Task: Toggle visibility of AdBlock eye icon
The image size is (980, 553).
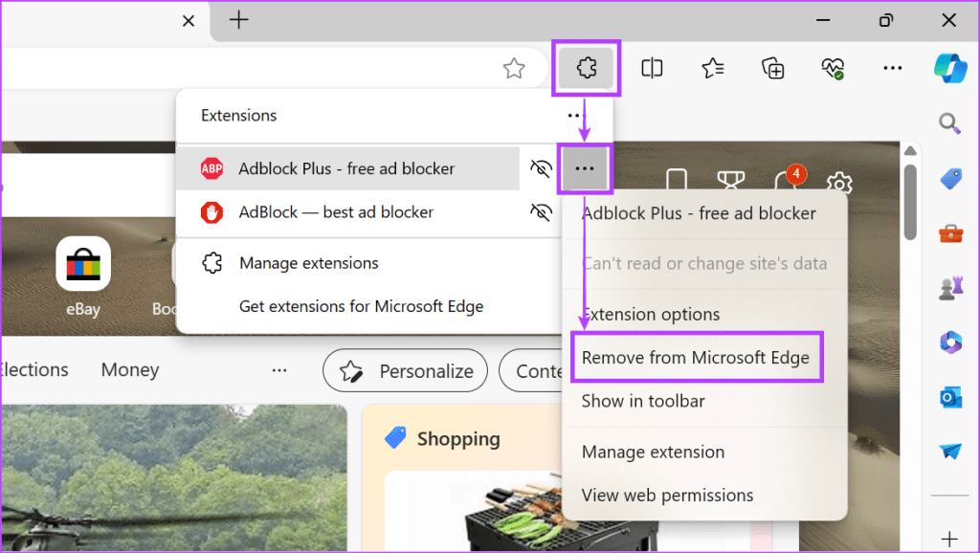Action: coord(541,212)
